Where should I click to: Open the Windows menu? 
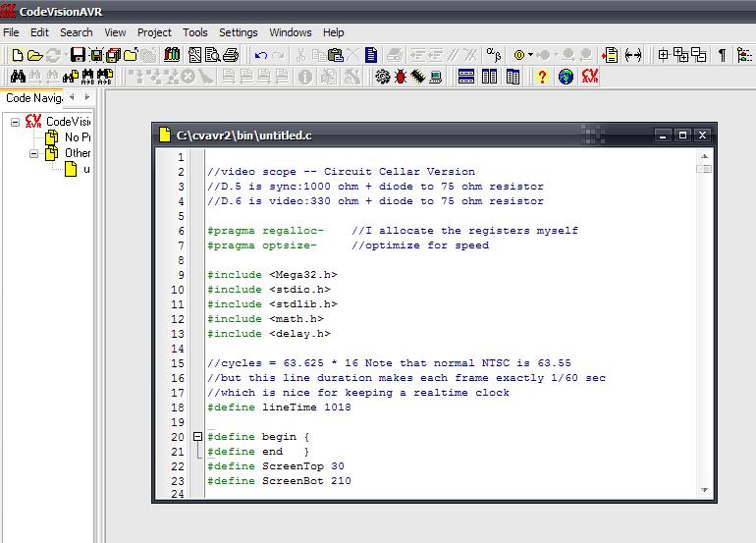(291, 32)
